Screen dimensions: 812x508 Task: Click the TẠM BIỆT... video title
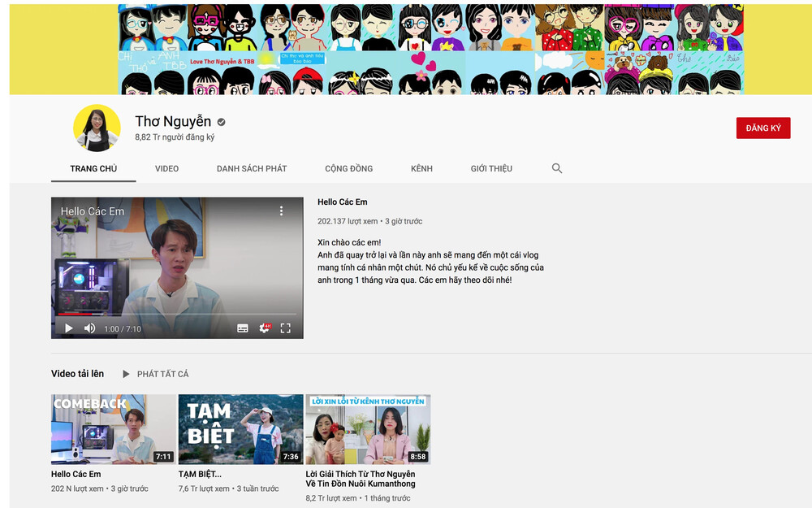click(200, 475)
